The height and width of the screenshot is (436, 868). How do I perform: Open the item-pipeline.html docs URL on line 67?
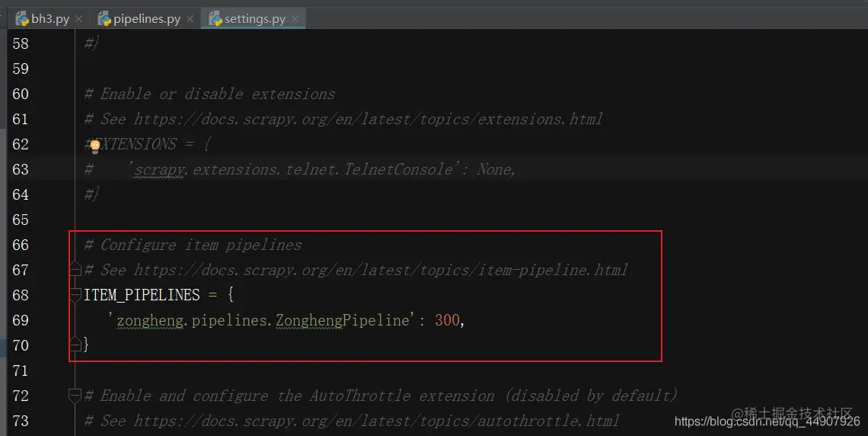[x=380, y=271]
